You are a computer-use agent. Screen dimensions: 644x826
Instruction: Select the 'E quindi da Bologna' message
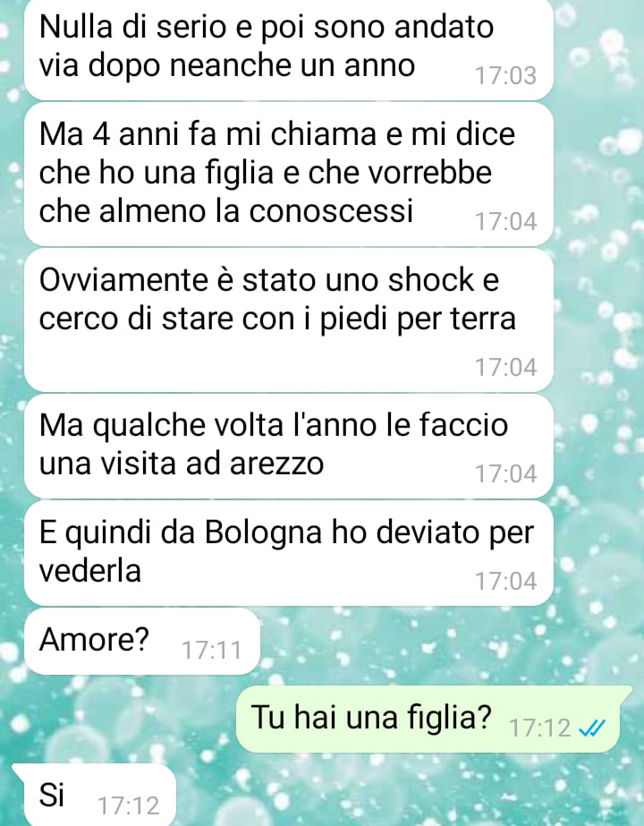[x=289, y=553]
